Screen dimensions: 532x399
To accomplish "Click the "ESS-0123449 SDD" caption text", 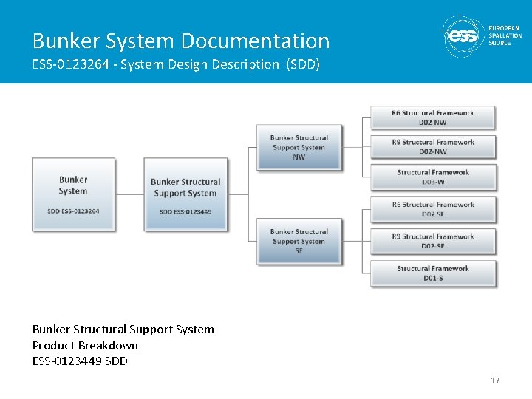I will click(80, 361).
